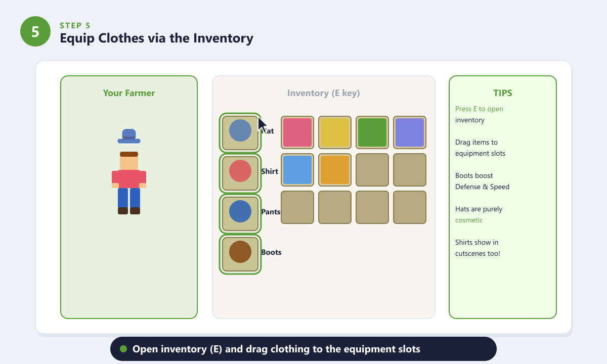Select the Shirt equipment slot

pos(240,173)
